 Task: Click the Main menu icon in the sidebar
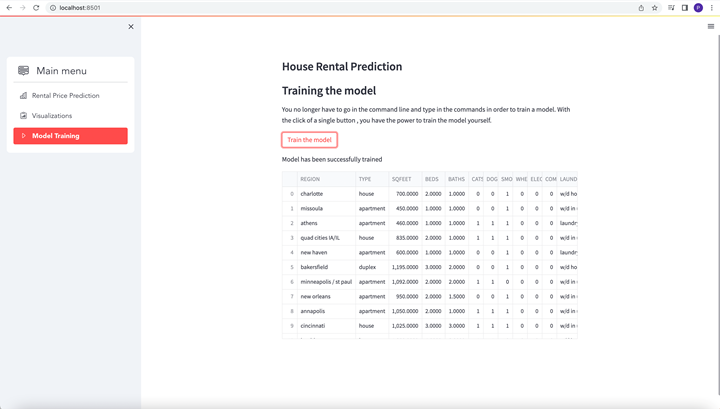[24, 71]
